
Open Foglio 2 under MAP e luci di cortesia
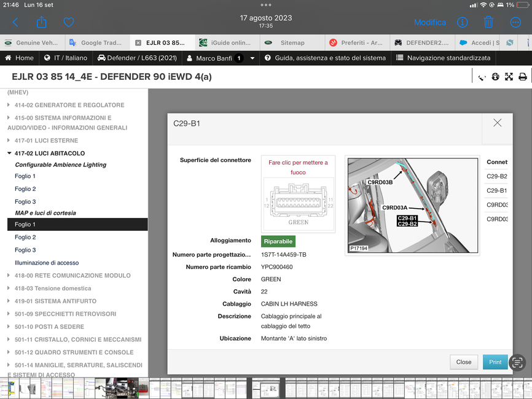tap(25, 238)
